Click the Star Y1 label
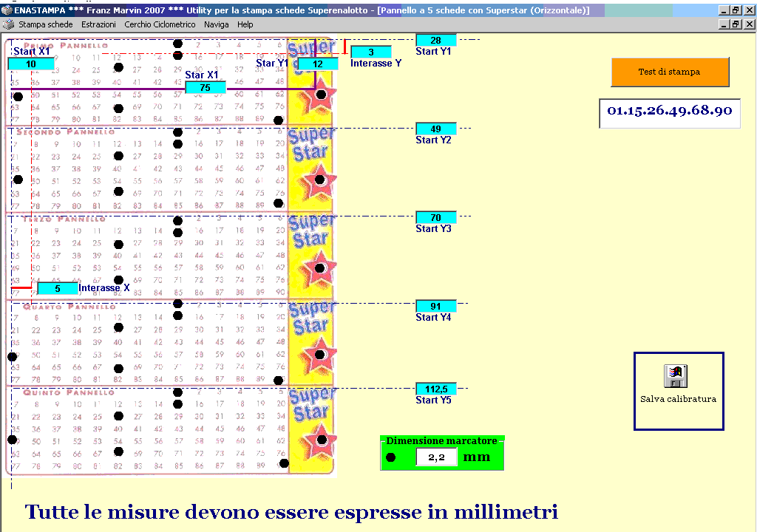The image size is (757, 532). 272,64
